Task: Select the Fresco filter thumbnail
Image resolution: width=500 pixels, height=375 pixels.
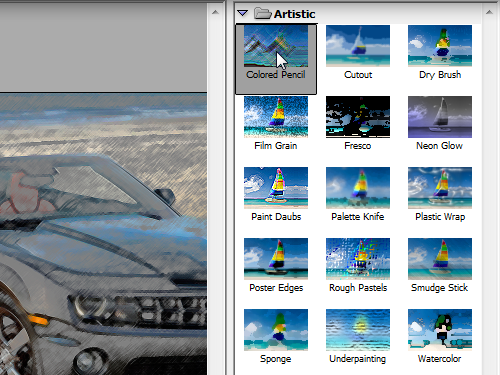Action: point(358,117)
